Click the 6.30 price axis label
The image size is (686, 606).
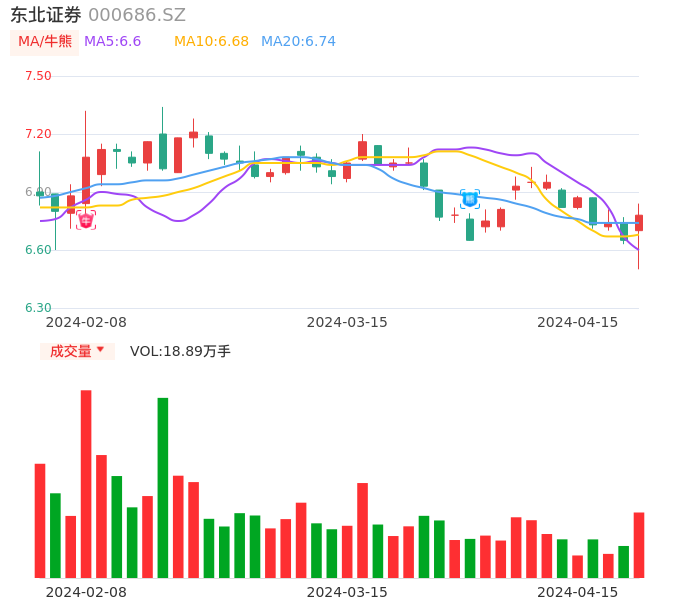38,308
